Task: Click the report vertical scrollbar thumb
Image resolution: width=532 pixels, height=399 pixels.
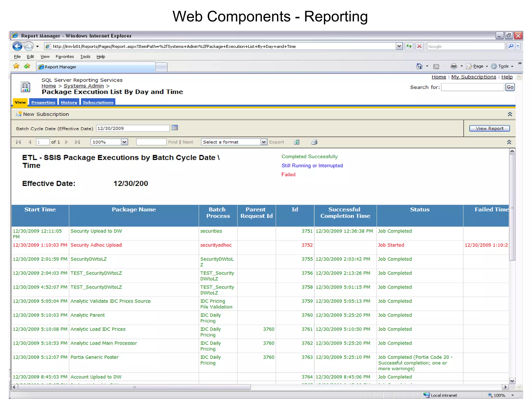Action: [512, 207]
